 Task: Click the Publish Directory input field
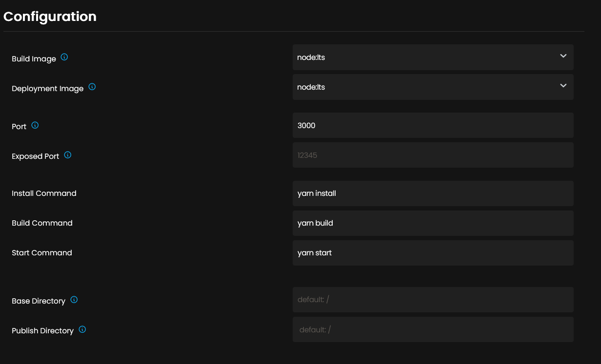click(433, 329)
